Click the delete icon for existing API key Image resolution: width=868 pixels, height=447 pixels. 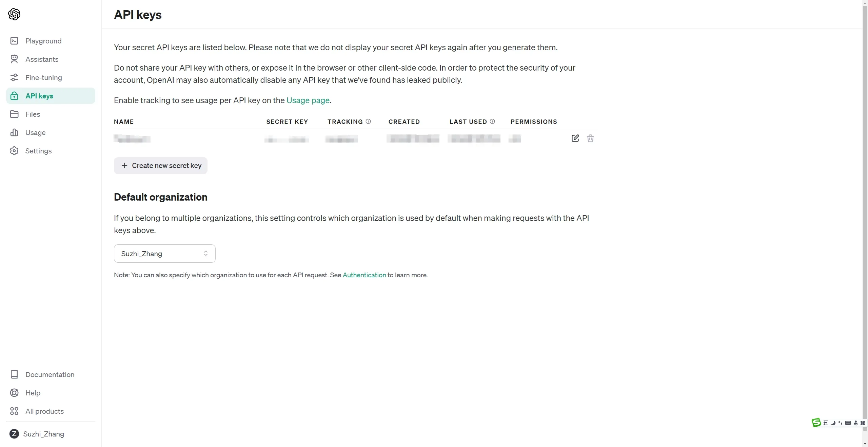coord(591,138)
